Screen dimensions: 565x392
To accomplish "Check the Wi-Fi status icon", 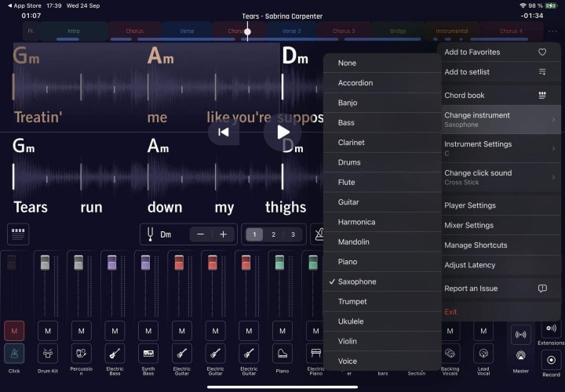I will tap(523, 5).
